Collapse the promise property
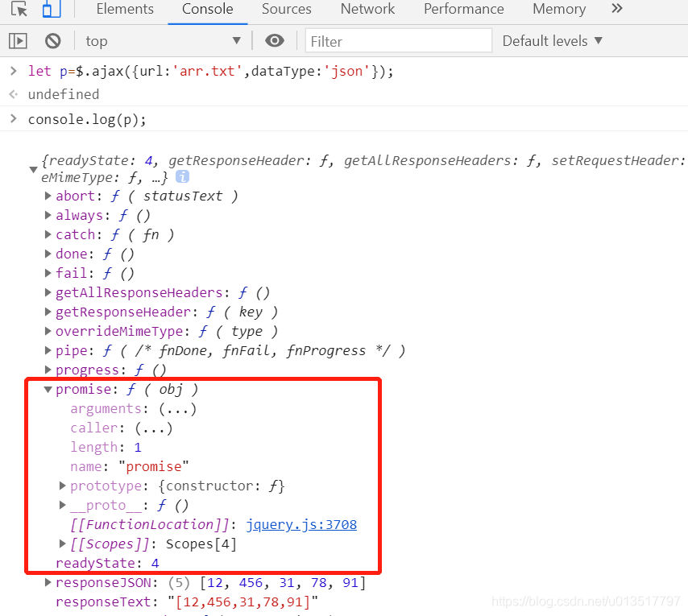 48,389
